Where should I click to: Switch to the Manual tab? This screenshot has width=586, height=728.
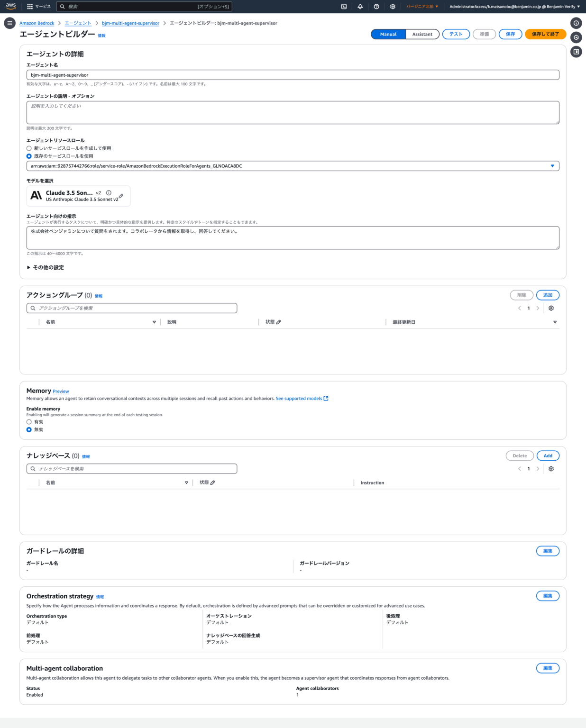pos(388,34)
